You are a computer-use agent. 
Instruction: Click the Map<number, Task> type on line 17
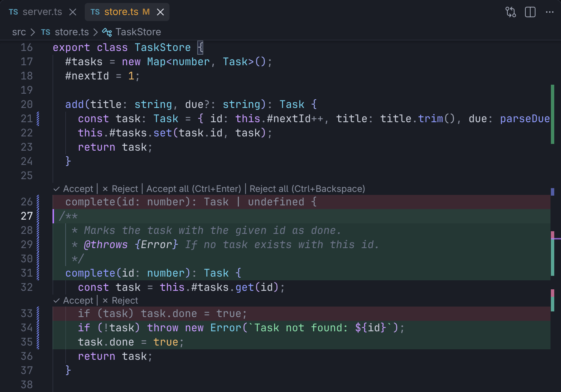tap(201, 62)
